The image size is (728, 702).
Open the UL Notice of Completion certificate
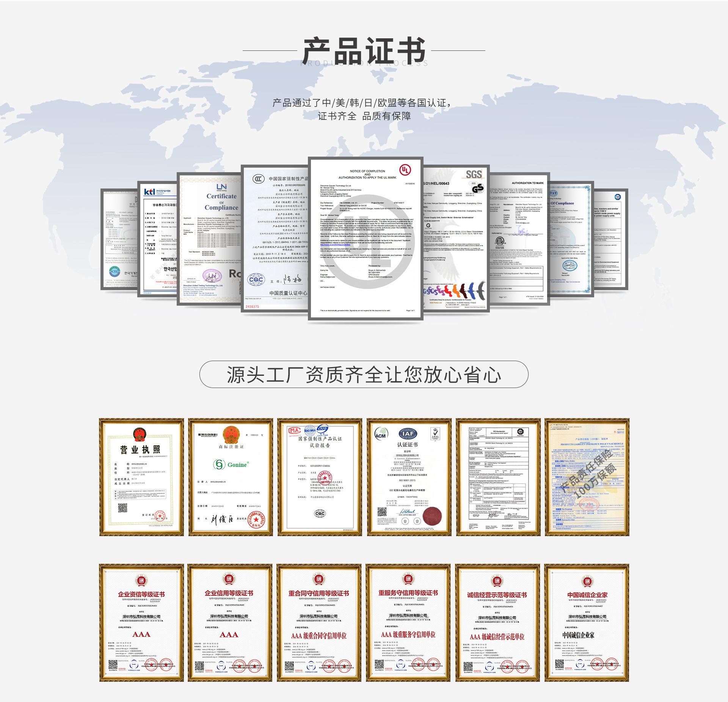365,239
